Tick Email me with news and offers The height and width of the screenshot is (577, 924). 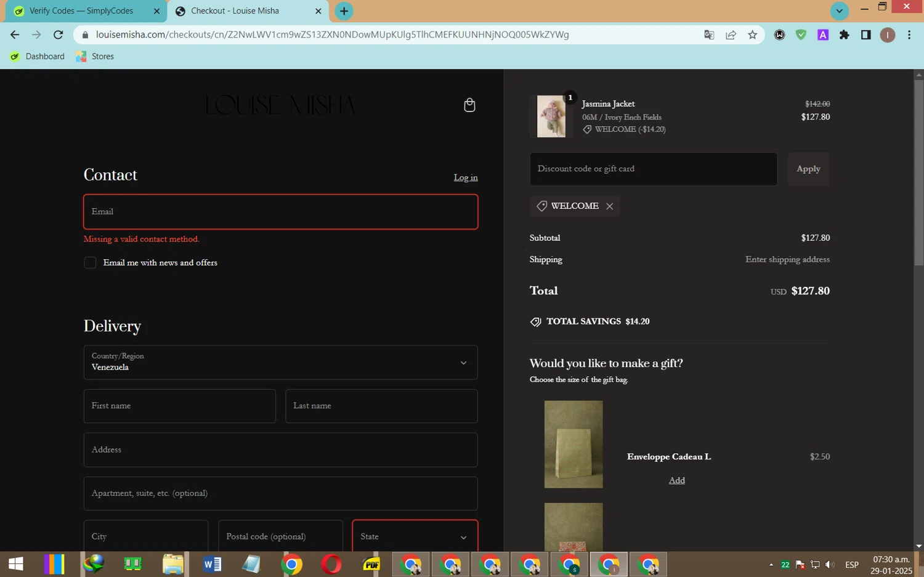(90, 263)
